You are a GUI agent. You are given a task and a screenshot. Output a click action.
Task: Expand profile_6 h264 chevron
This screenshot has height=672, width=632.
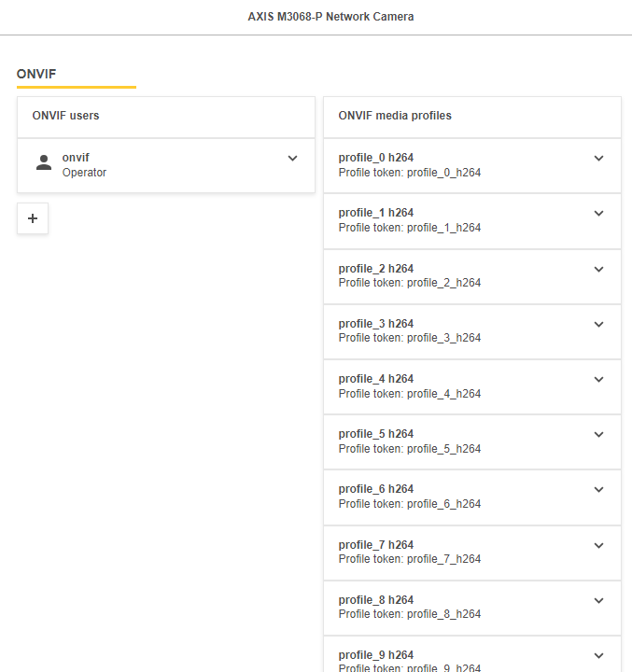pyautogui.click(x=598, y=489)
